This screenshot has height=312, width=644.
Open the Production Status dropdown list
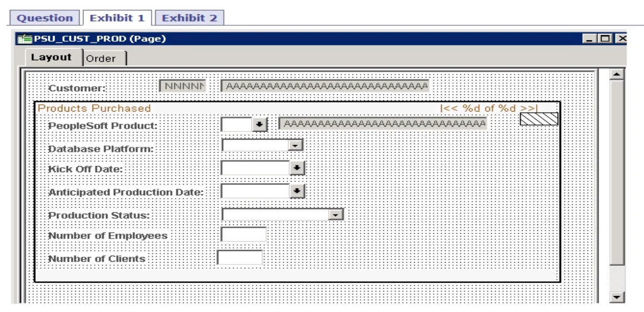(x=335, y=215)
